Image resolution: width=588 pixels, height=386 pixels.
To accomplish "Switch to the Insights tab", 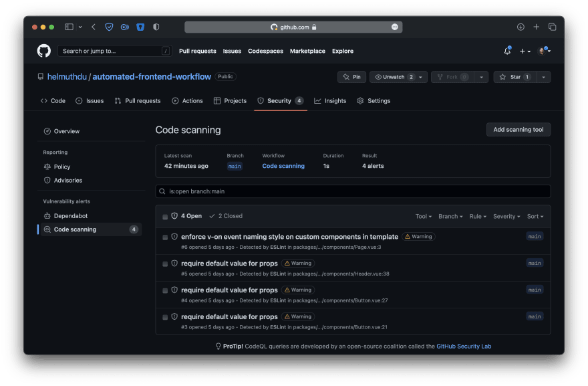I will 330,100.
